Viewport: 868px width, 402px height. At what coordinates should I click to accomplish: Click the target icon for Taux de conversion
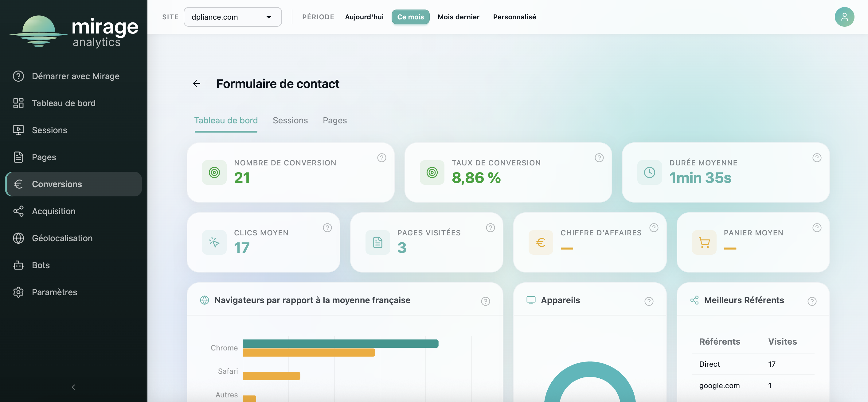tap(432, 172)
